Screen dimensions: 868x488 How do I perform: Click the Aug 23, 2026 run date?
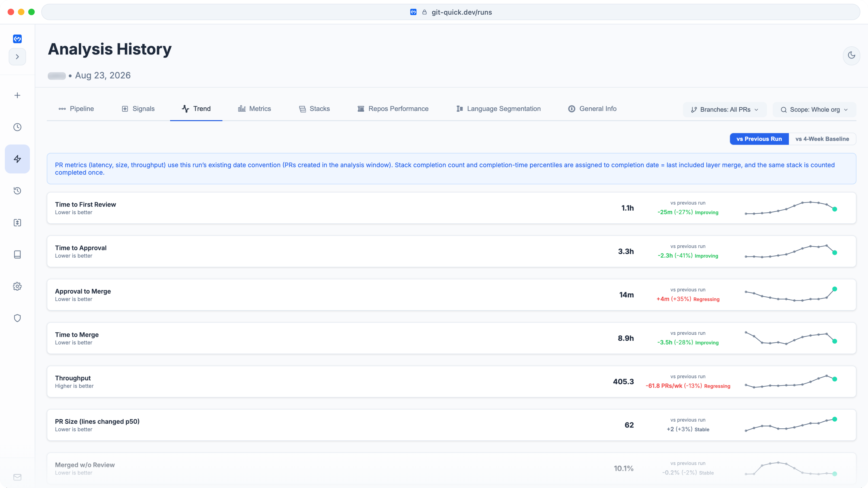pyautogui.click(x=103, y=75)
